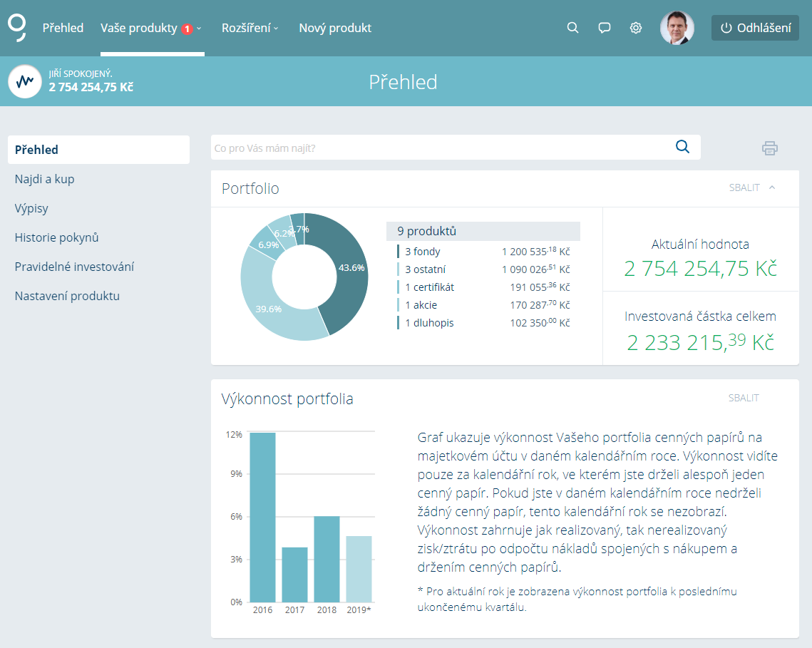Screen dimensions: 812x648
Task: Click the home logo in top-left corner
Action: coord(17,28)
